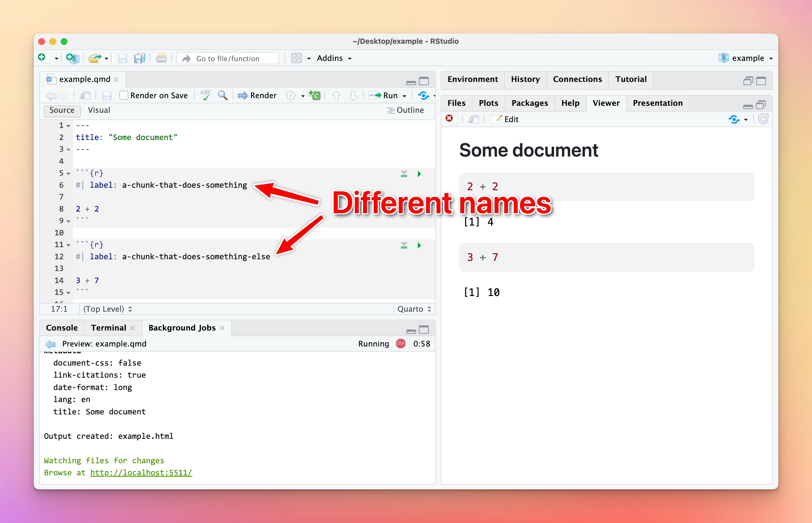Switch the editor to Visual mode
This screenshot has width=812, height=523.
point(99,110)
